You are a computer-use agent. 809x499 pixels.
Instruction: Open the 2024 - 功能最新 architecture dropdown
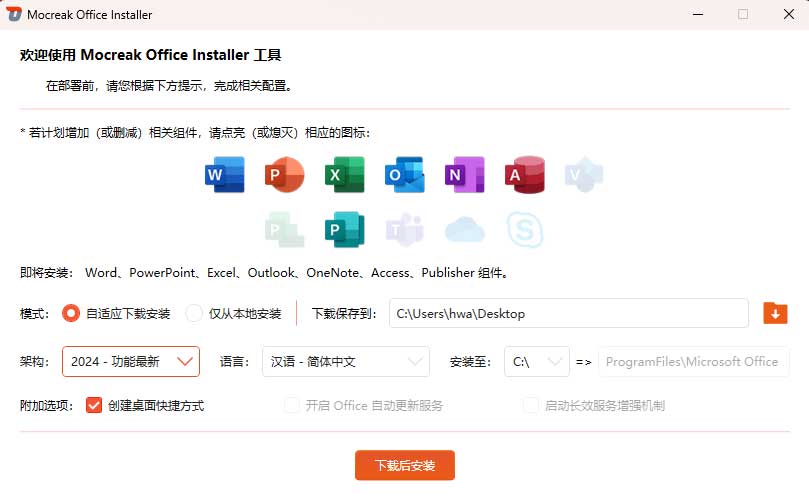[131, 361]
